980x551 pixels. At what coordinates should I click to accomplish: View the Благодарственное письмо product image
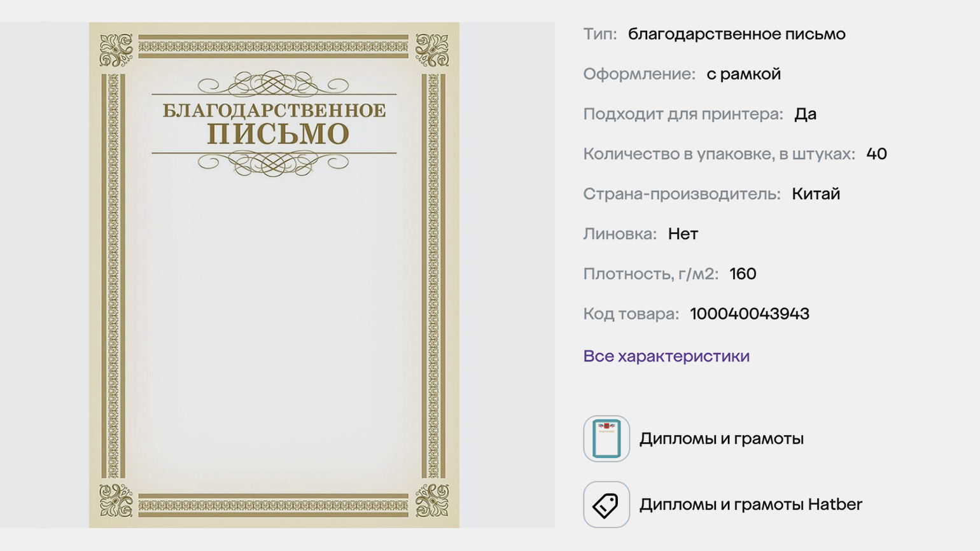[x=274, y=275]
